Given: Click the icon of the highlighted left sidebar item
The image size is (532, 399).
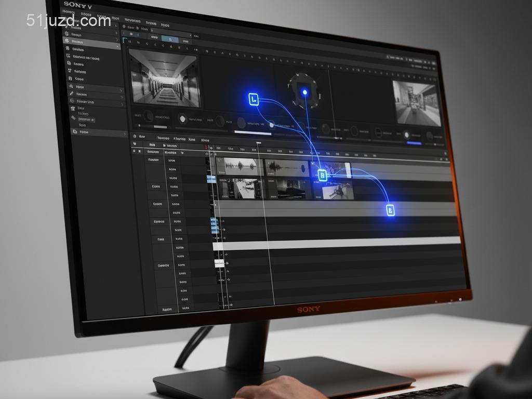Looking at the screenshot, I should point(66,41).
